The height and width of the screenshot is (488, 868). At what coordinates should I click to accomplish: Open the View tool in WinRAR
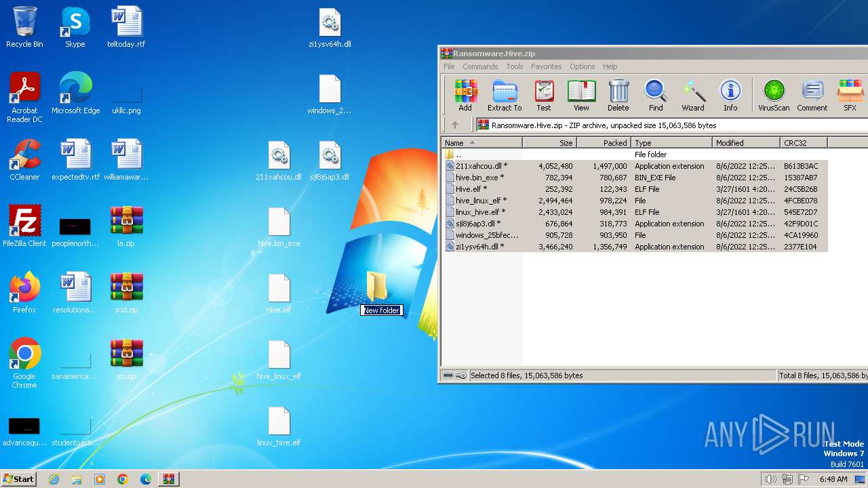point(581,95)
